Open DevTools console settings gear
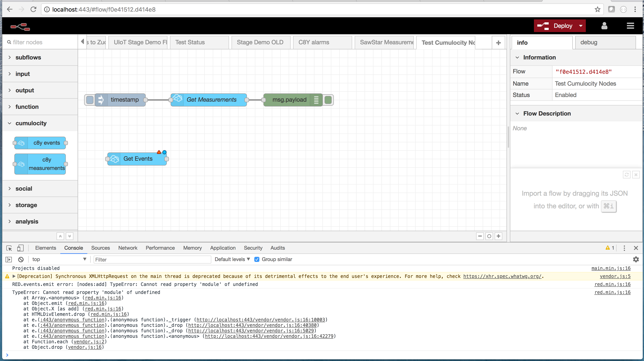Image resolution: width=644 pixels, height=361 pixels. tap(636, 260)
